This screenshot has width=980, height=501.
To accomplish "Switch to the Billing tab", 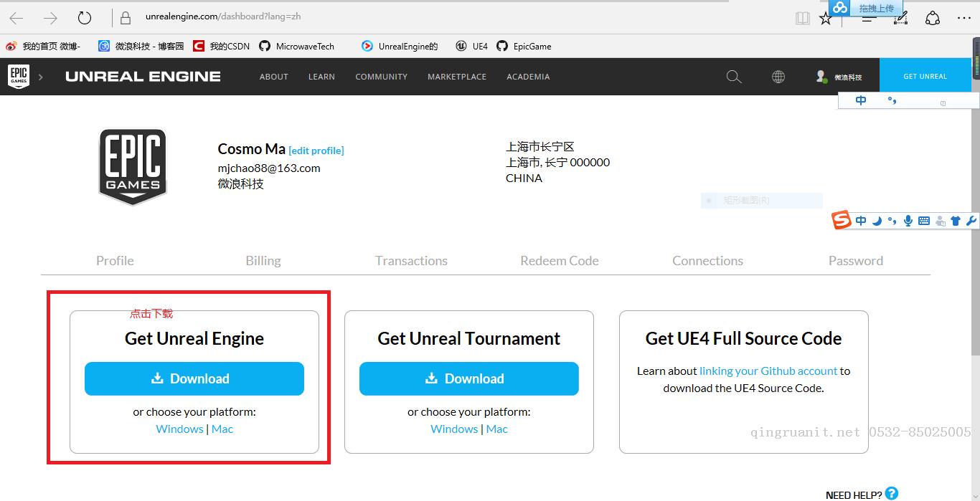I will tap(263, 261).
